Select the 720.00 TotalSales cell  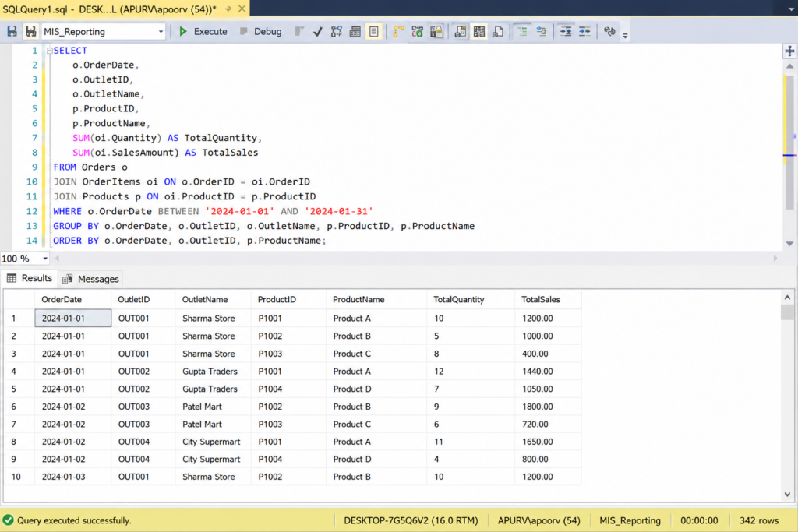(x=548, y=424)
